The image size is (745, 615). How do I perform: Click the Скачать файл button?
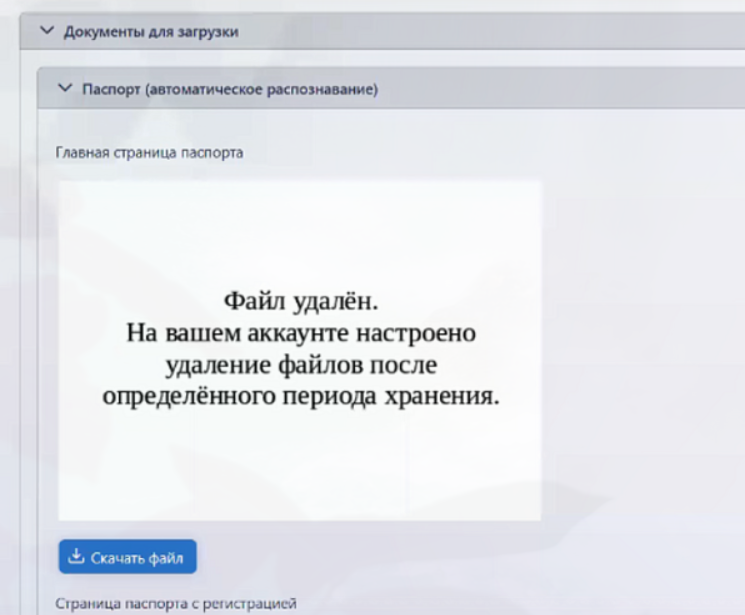[x=127, y=557]
